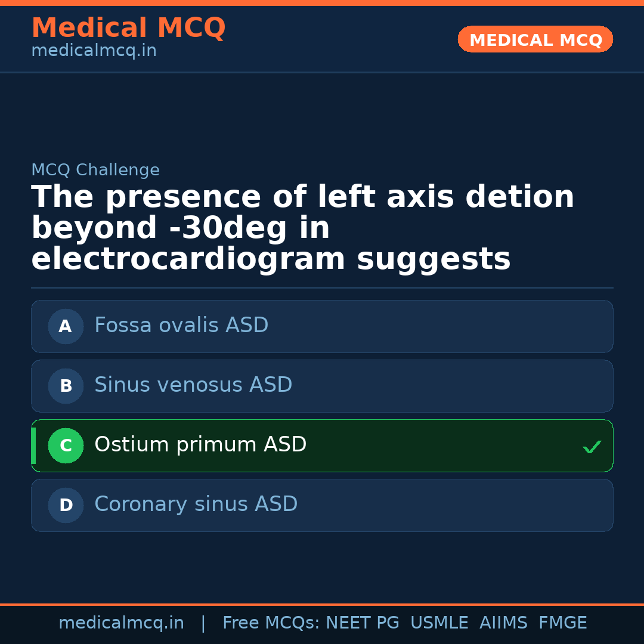644x644 pixels.
Task: Click the circular D badge icon
Action: click(x=66, y=505)
